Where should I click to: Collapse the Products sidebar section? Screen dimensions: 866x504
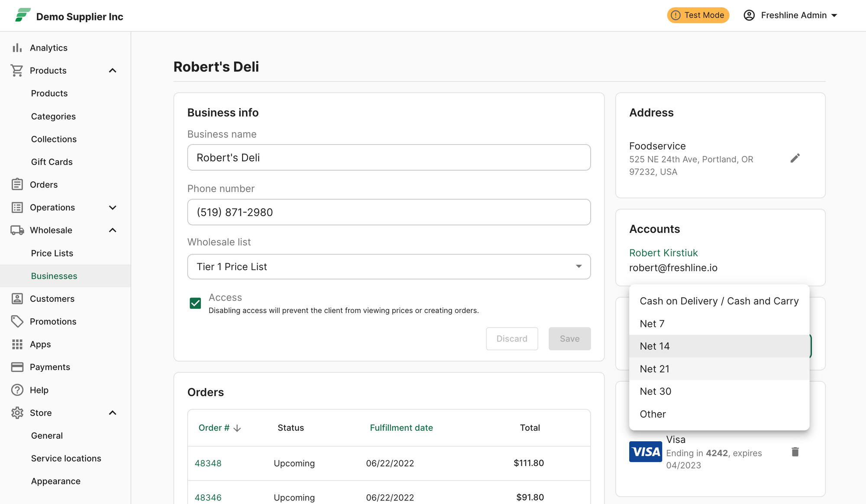(x=113, y=71)
